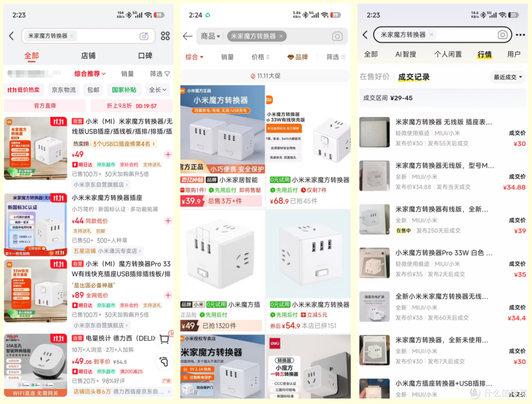Image resolution: width=532 pixels, height=404 pixels.
Task: Switch to the 口碑 tab
Action: tap(145, 56)
